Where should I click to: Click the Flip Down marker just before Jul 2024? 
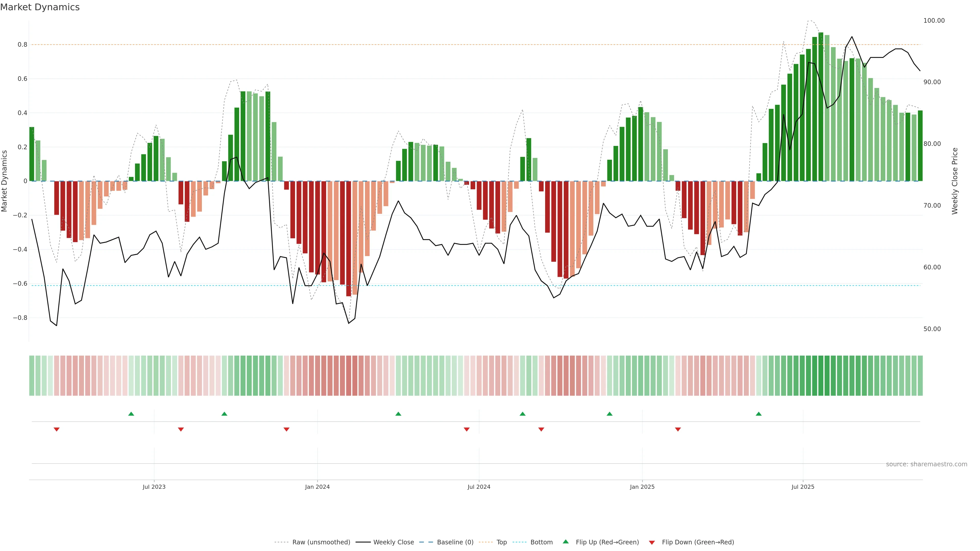click(x=467, y=429)
